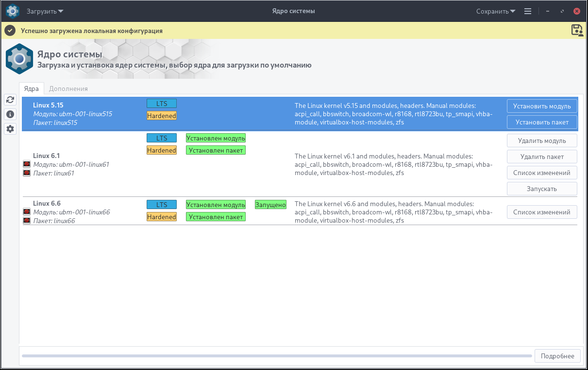The height and width of the screenshot is (370, 588).
Task: Click the Hardened tag of Linux 5.15
Action: 162,116
